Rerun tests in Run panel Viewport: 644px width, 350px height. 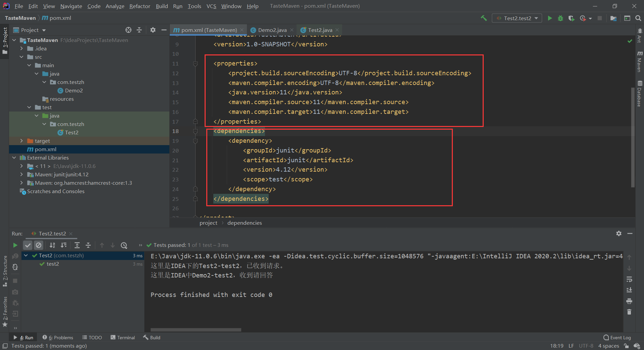point(15,245)
